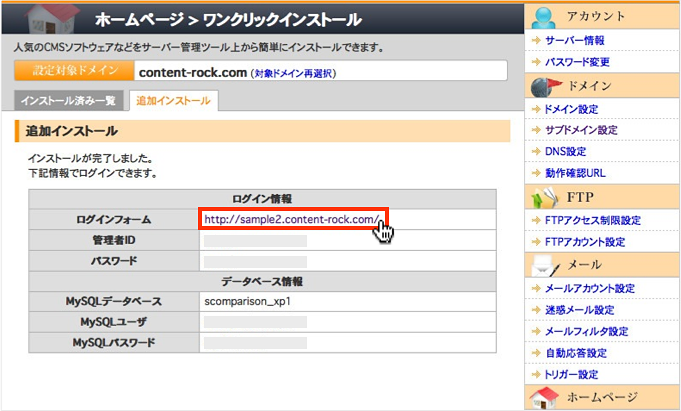Click the arrow icon beside サブドメイン設定

point(536,130)
